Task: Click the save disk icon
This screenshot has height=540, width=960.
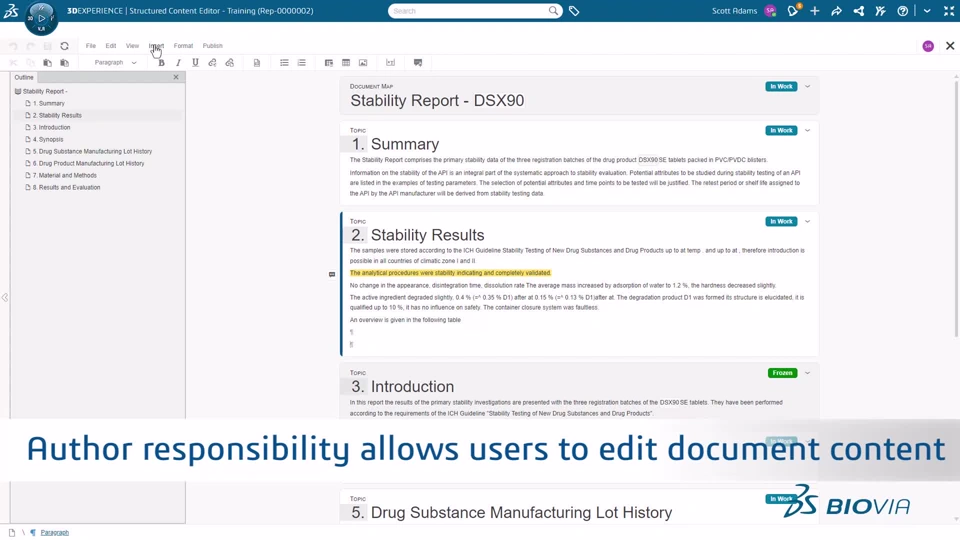Action: (x=47, y=46)
